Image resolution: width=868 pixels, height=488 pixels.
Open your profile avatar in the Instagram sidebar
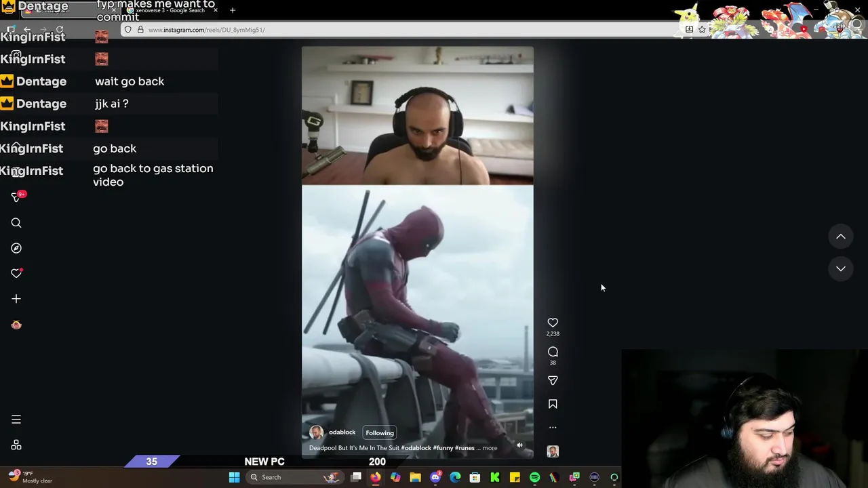(16, 325)
